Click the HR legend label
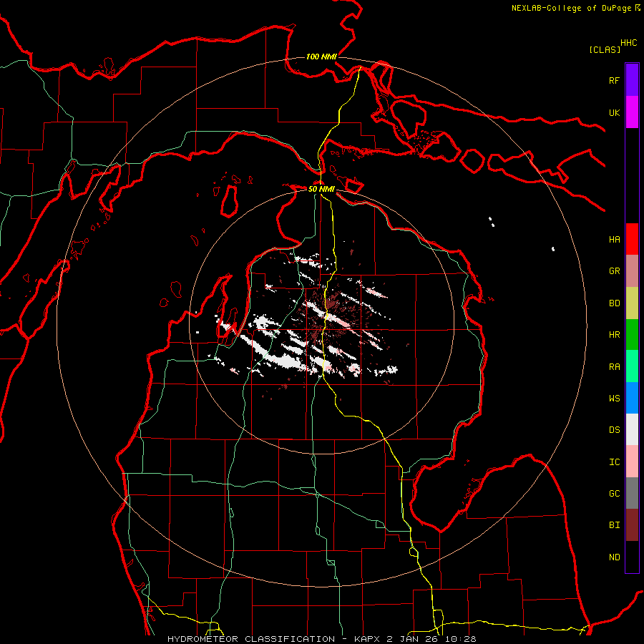The width and height of the screenshot is (644, 644). tap(614, 335)
